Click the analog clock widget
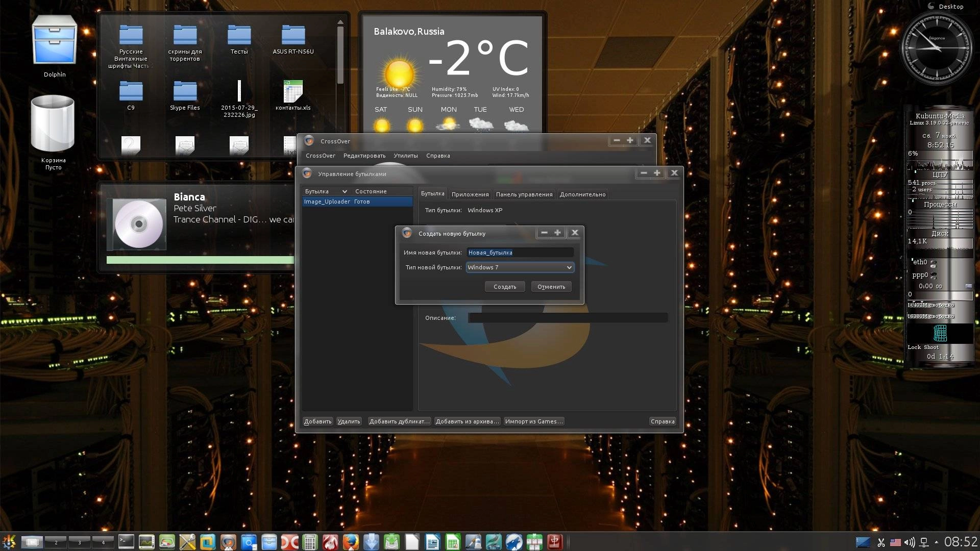Image resolution: width=980 pixels, height=551 pixels. 937,48
